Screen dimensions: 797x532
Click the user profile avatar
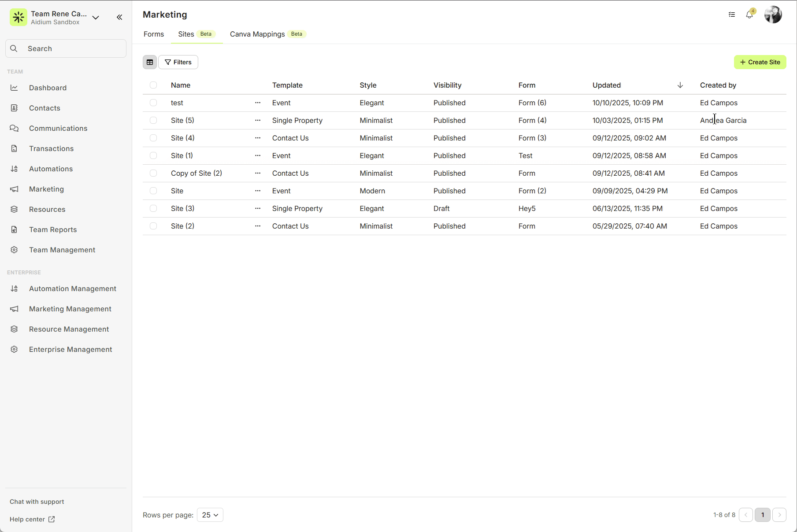point(773,15)
